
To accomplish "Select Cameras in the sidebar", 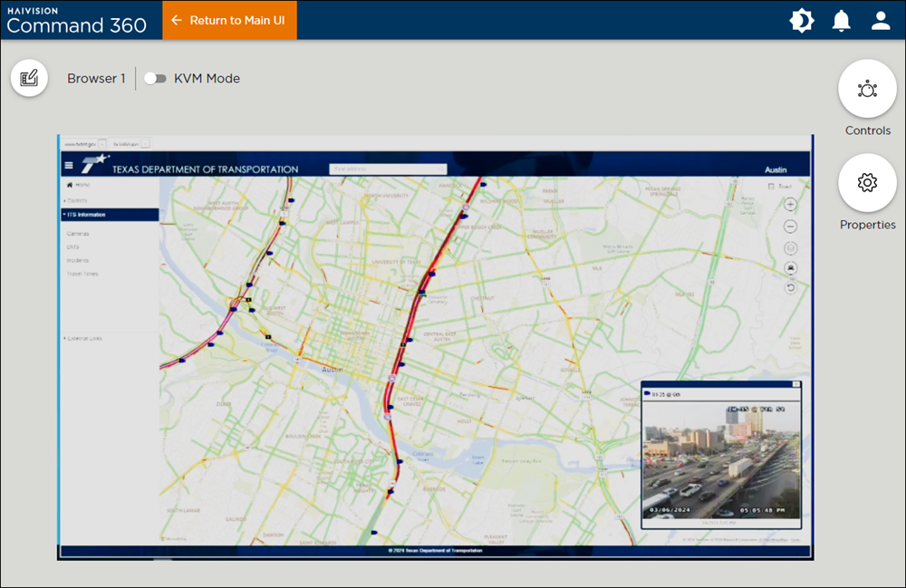I will (x=78, y=234).
